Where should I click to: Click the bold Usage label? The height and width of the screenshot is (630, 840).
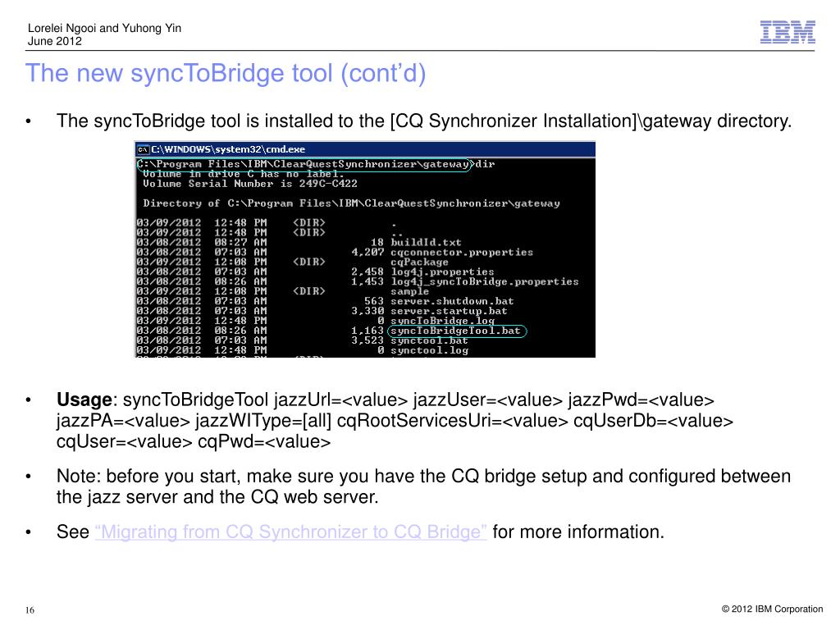pyautogui.click(x=84, y=400)
